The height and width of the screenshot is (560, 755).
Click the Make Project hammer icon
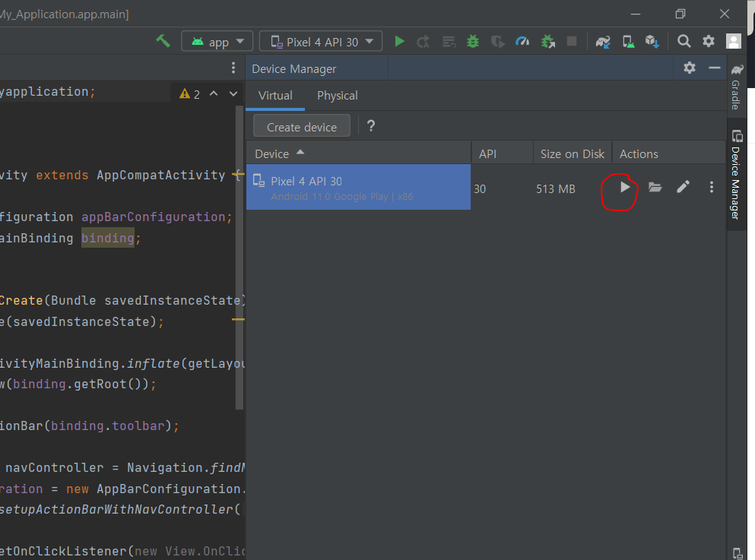tap(163, 41)
